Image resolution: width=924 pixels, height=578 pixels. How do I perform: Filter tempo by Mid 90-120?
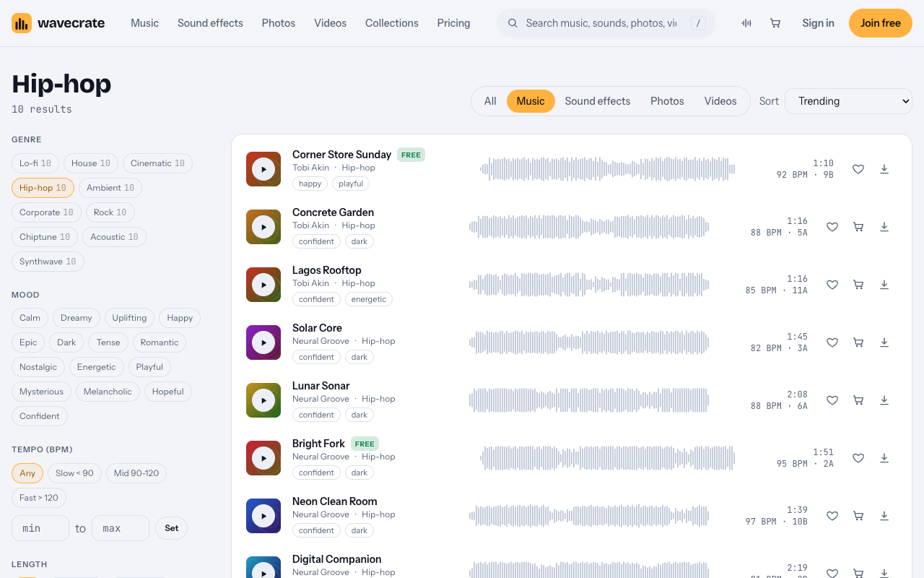tap(136, 474)
